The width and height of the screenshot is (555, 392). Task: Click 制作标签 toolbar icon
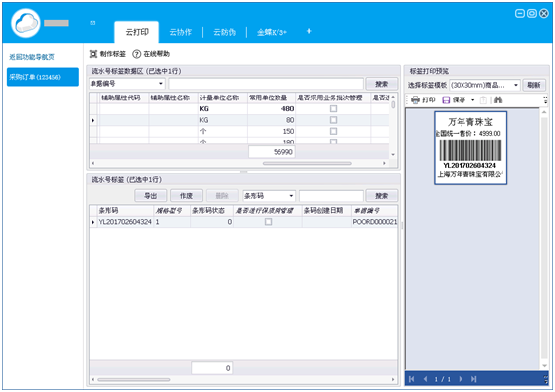[x=93, y=54]
